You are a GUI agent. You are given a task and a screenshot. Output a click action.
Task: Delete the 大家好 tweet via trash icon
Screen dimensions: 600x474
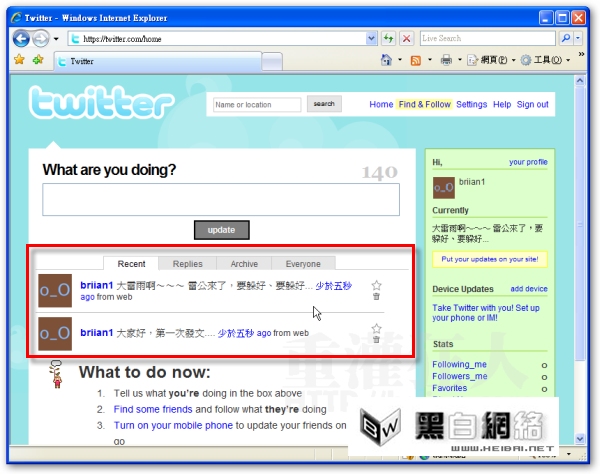377,340
